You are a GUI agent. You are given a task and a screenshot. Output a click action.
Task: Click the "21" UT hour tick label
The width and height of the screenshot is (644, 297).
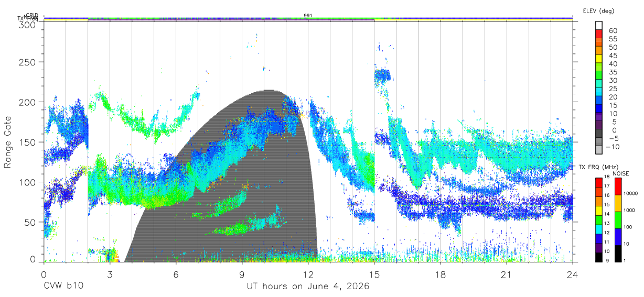tap(507, 274)
